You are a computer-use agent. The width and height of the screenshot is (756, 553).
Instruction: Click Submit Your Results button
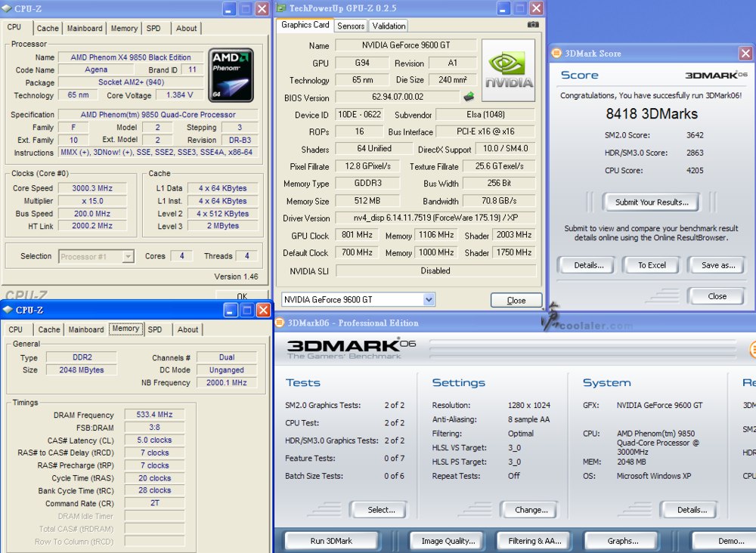(652, 202)
